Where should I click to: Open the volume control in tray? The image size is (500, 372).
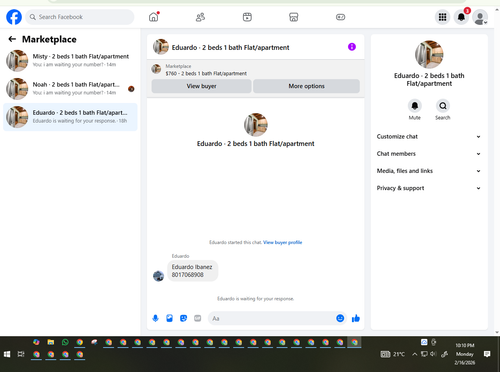click(433, 354)
